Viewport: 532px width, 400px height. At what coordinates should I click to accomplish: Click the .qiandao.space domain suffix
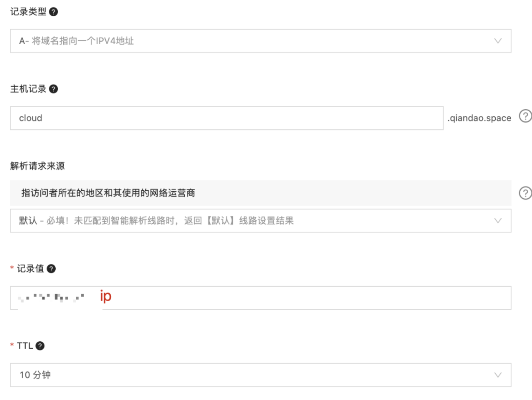(x=479, y=118)
